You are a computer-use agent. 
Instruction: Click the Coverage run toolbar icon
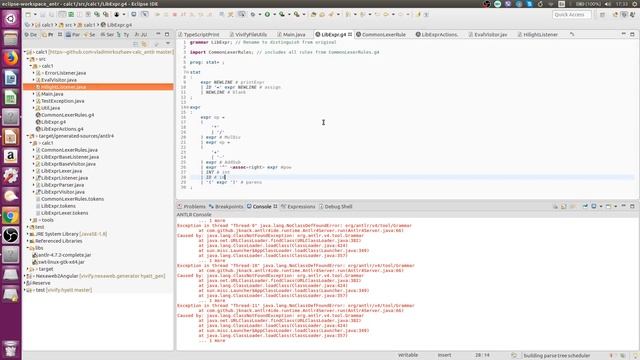click(x=282, y=14)
